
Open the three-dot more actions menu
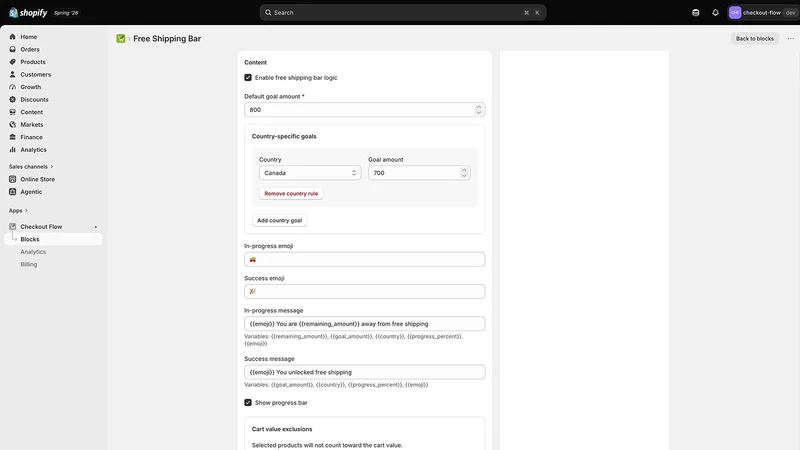[791, 39]
